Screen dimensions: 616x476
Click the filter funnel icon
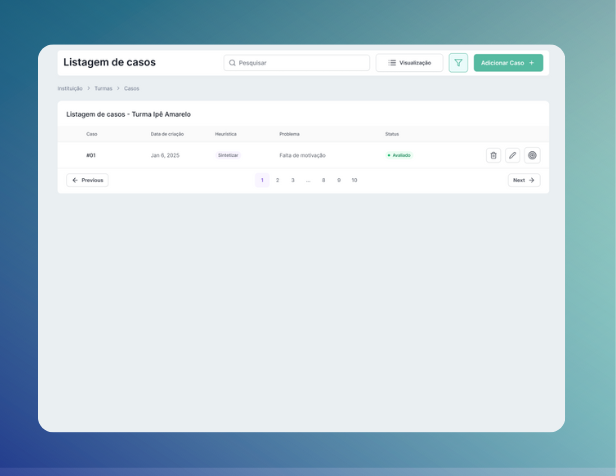coord(458,63)
